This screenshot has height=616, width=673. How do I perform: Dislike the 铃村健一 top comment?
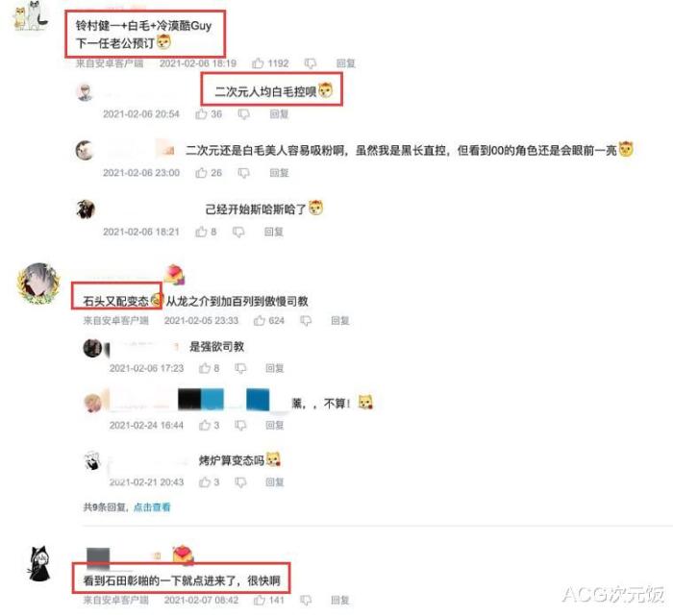click(310, 64)
